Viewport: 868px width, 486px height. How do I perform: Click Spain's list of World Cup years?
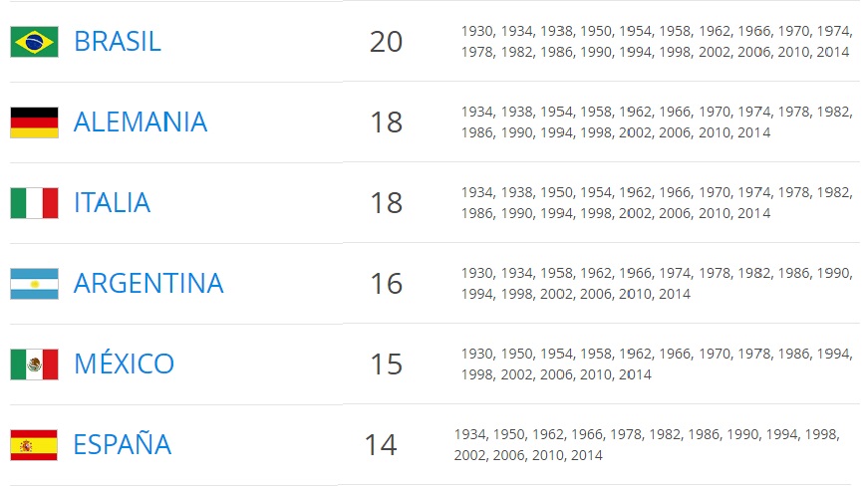(x=647, y=444)
